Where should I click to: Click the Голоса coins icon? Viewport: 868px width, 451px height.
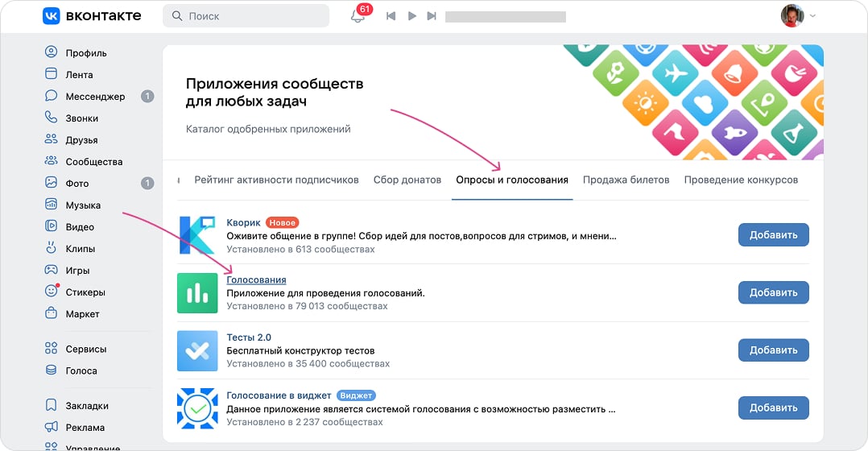tap(51, 370)
